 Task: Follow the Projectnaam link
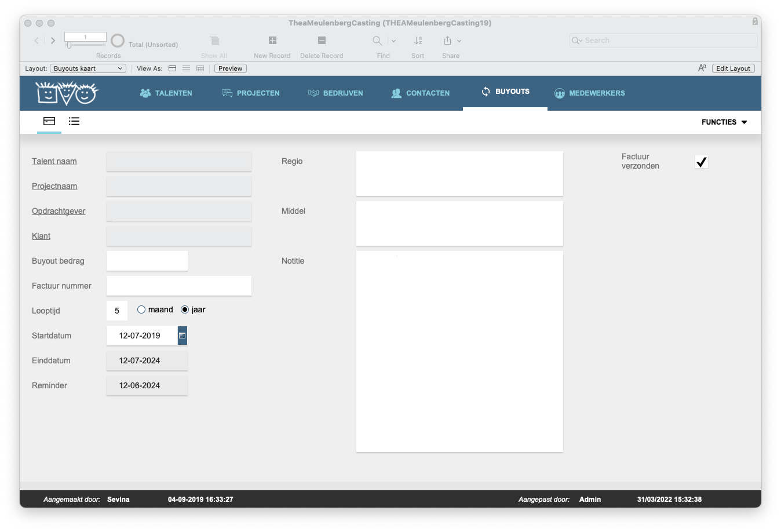54,186
